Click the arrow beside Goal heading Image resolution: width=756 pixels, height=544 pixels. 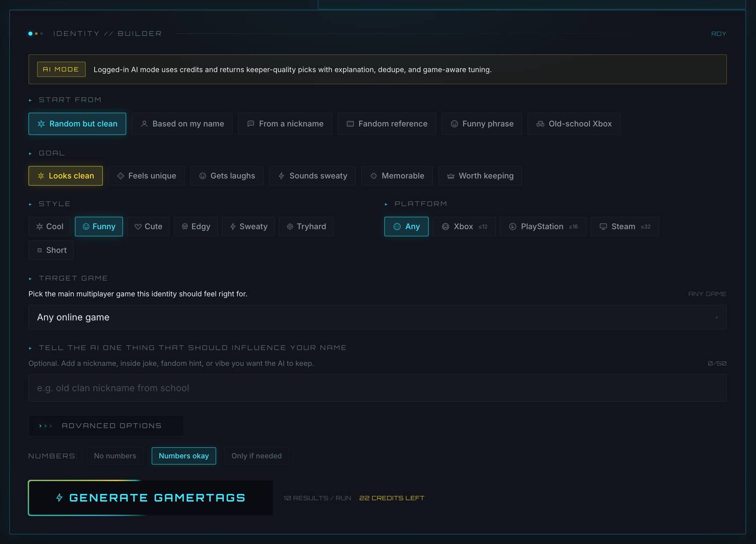coord(30,154)
